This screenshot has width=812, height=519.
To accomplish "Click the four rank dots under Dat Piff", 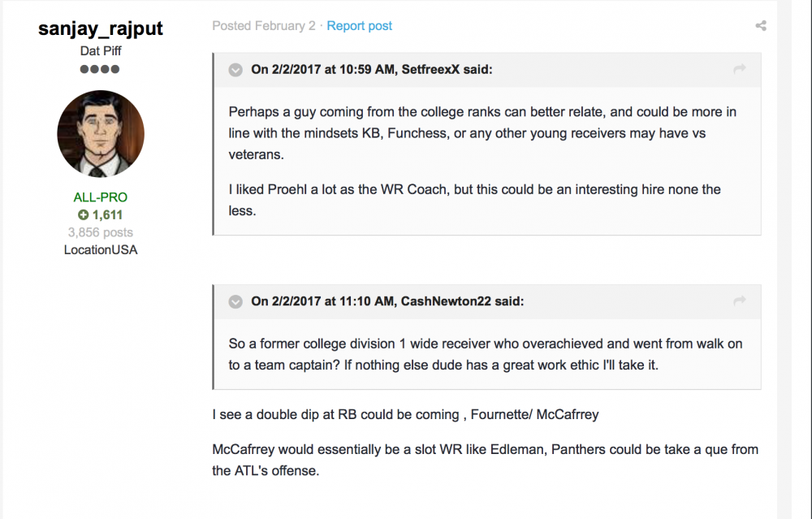I will pos(100,69).
